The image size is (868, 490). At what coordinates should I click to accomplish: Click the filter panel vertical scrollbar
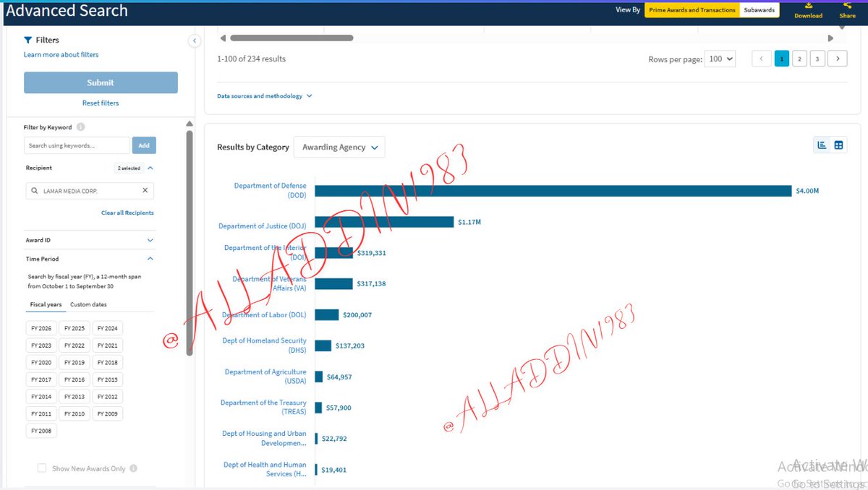190,242
